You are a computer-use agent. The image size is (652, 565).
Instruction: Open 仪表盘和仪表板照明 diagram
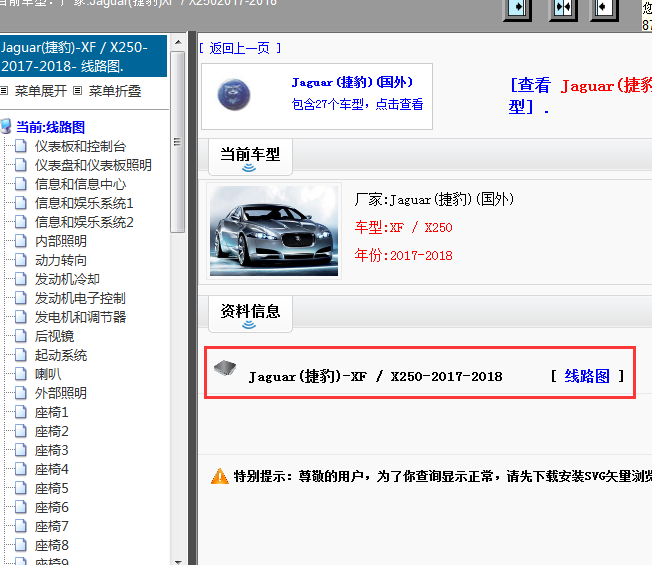pos(93,165)
